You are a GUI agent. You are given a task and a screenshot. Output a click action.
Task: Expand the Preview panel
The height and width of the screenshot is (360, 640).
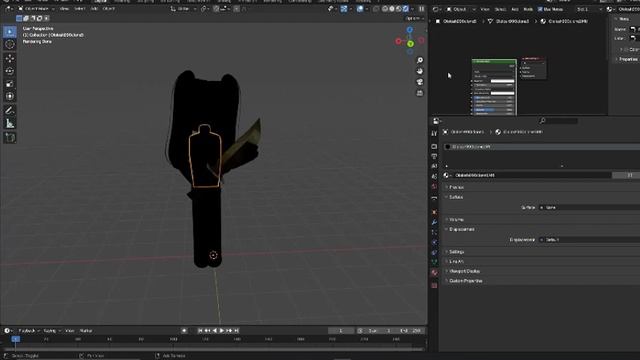pyautogui.click(x=456, y=187)
